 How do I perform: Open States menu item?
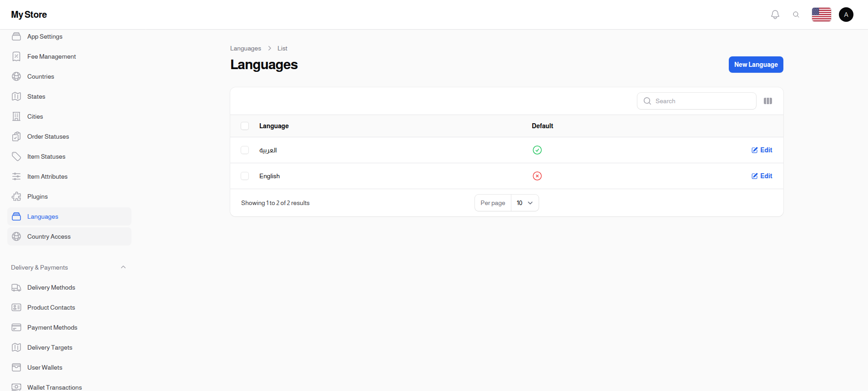69,96
